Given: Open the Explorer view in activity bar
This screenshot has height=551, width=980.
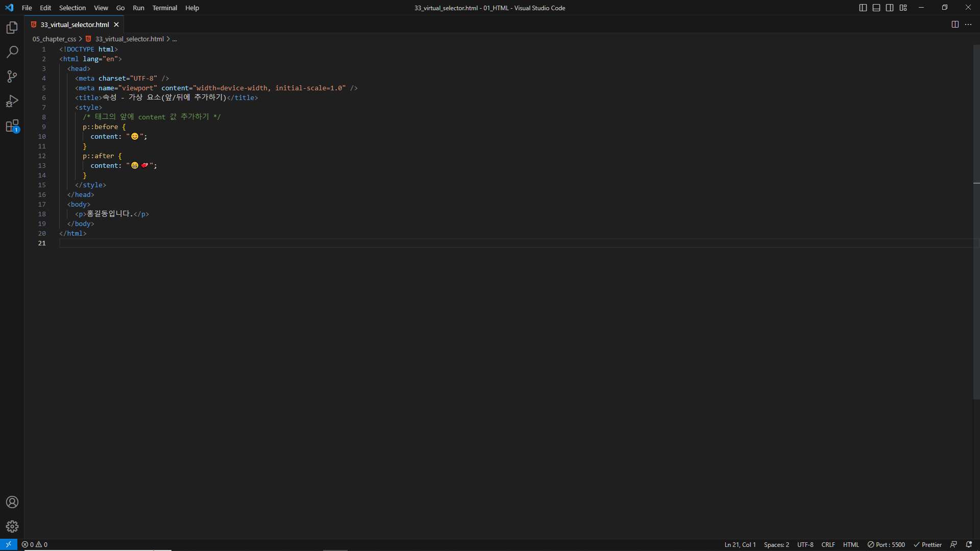Looking at the screenshot, I should (12, 28).
